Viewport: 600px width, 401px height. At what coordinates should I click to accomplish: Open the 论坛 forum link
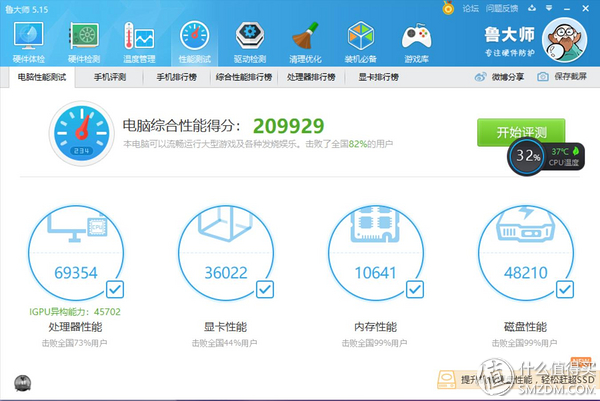470,8
